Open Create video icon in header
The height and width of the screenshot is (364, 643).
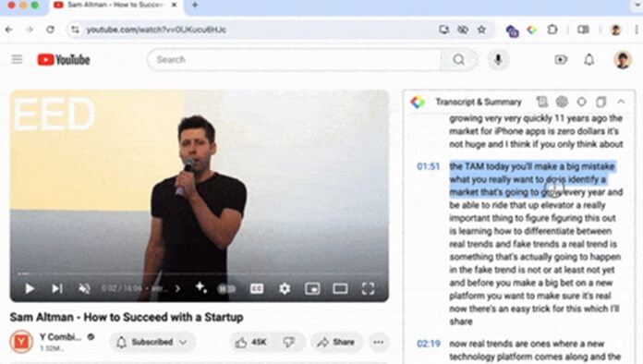coord(561,59)
